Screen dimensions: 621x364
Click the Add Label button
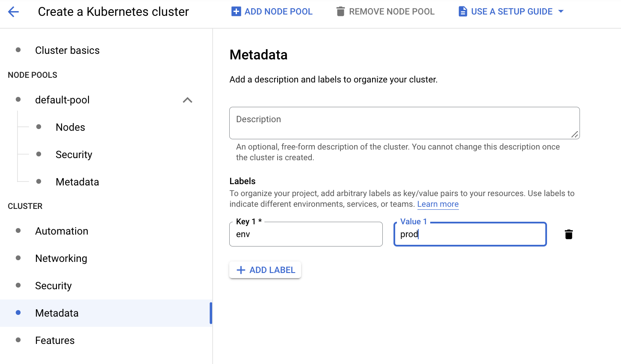pos(265,270)
